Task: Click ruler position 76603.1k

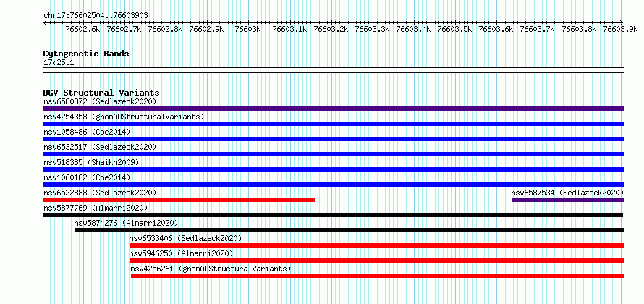Action: coord(289,29)
